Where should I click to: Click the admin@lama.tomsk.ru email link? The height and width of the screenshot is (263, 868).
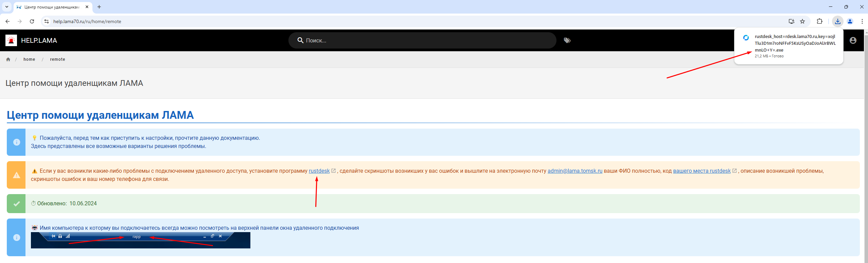click(x=575, y=171)
